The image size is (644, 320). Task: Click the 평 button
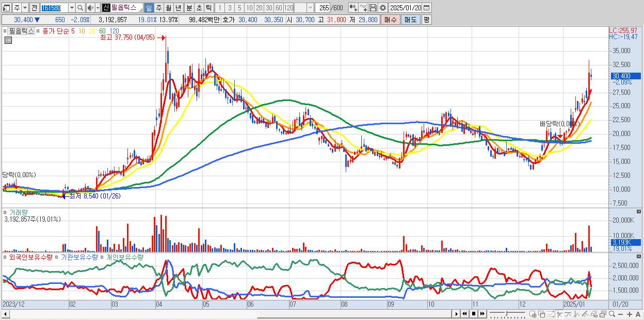click(426, 20)
